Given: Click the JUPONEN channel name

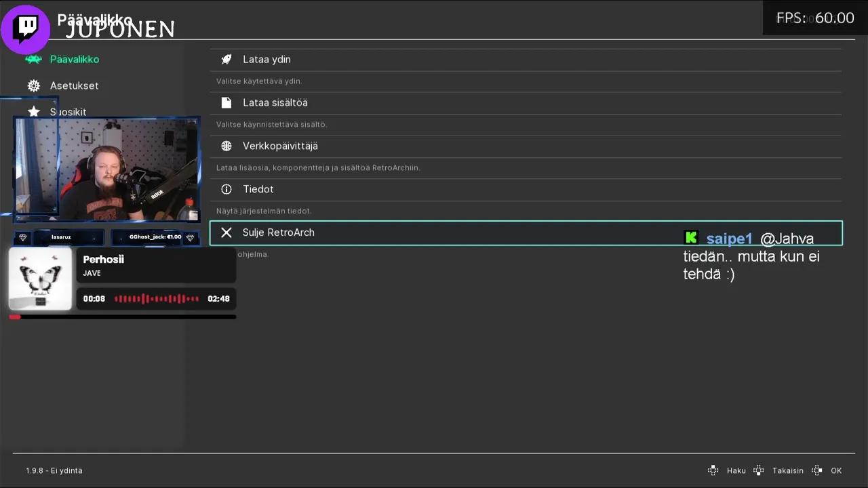Looking at the screenshot, I should pos(120,29).
